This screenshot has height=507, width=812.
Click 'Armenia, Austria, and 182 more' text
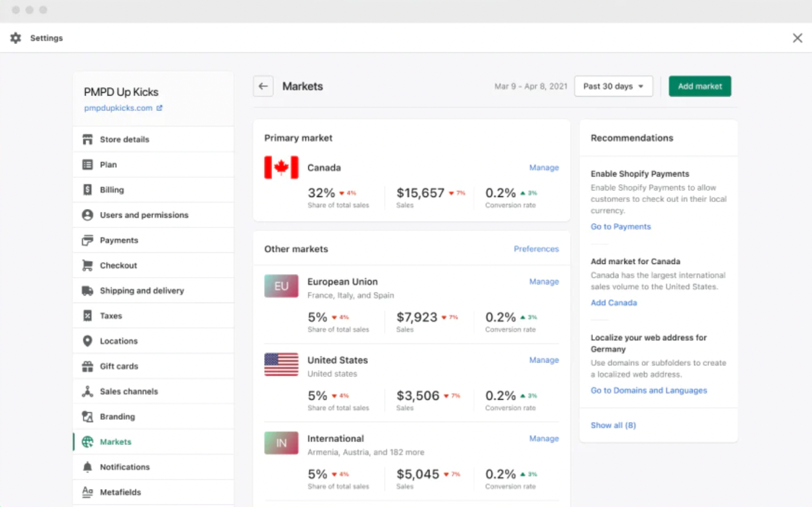366,452
